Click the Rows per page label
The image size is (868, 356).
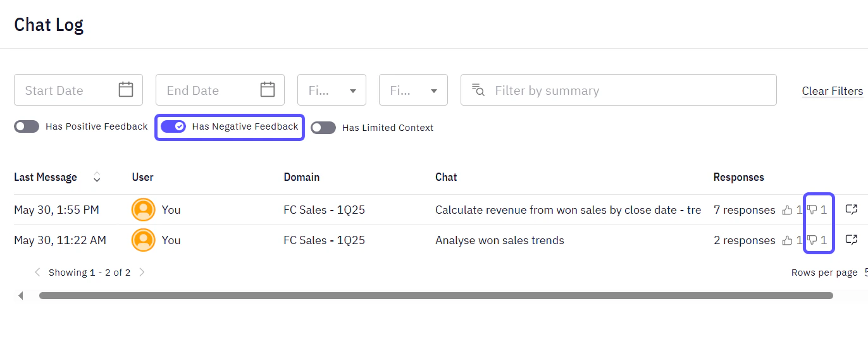pos(824,273)
